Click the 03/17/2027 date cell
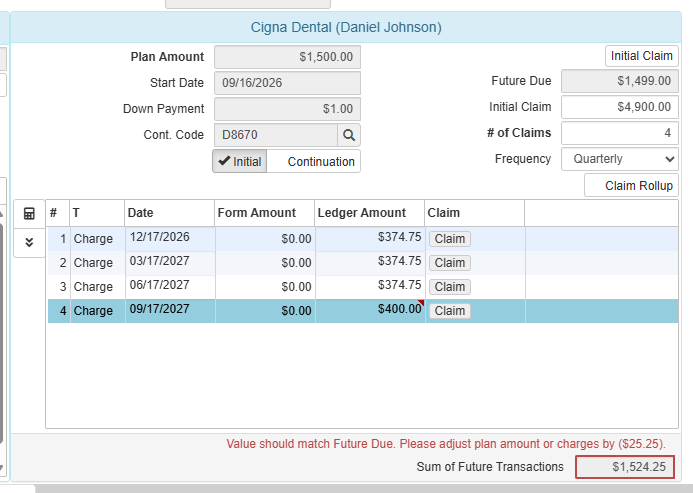The width and height of the screenshot is (693, 493). [x=170, y=261]
